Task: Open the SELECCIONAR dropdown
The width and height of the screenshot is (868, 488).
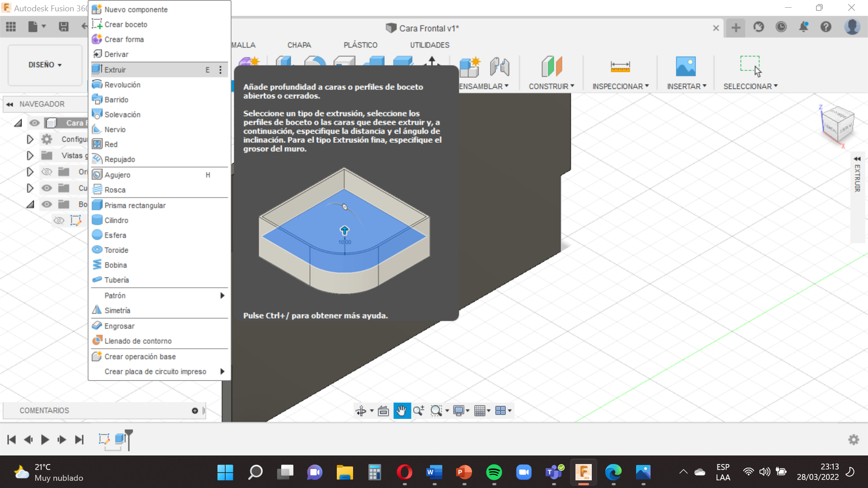Action: [750, 86]
